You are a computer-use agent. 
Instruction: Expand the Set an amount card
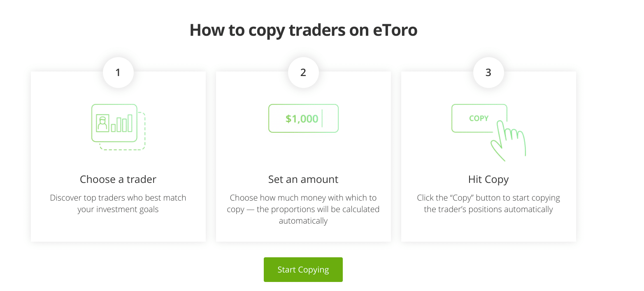tap(303, 156)
